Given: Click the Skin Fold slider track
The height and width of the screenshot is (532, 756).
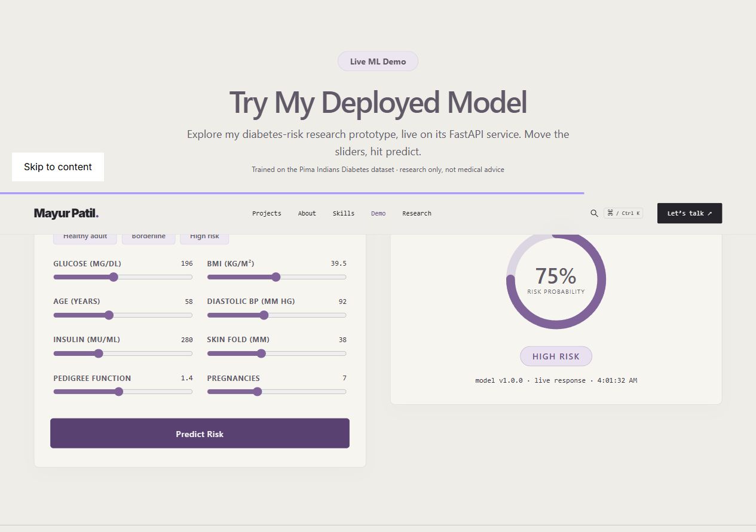Looking at the screenshot, I should pyautogui.click(x=277, y=353).
